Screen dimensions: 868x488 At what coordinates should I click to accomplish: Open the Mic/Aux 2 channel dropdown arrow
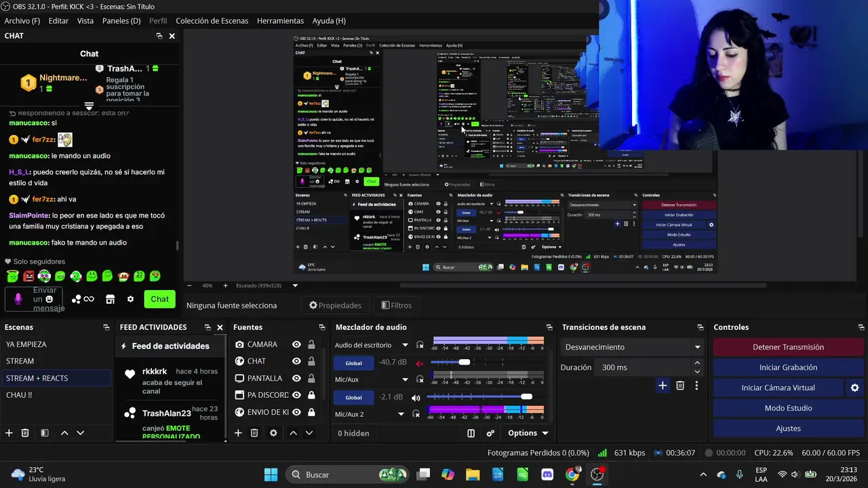pyautogui.click(x=401, y=414)
